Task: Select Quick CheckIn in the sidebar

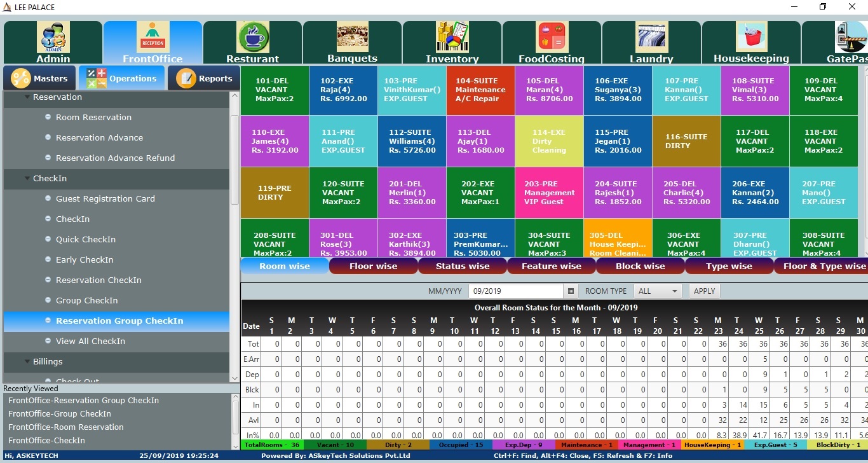Action: [x=85, y=240]
